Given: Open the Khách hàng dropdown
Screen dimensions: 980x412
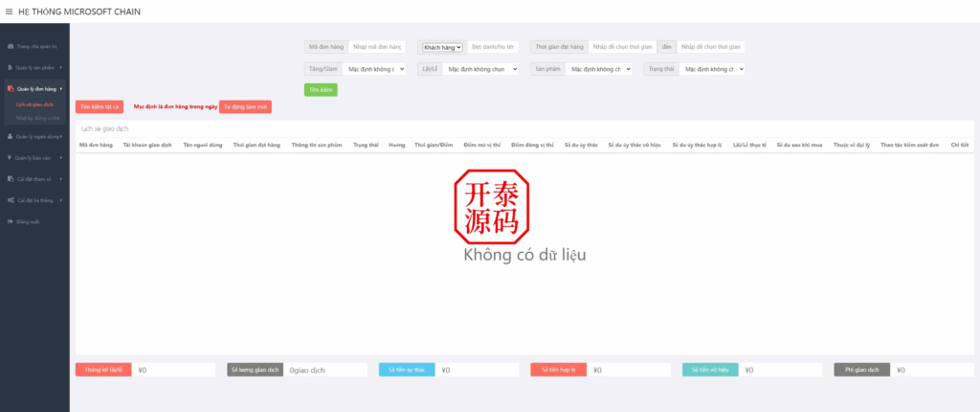Looking at the screenshot, I should pyautogui.click(x=442, y=47).
